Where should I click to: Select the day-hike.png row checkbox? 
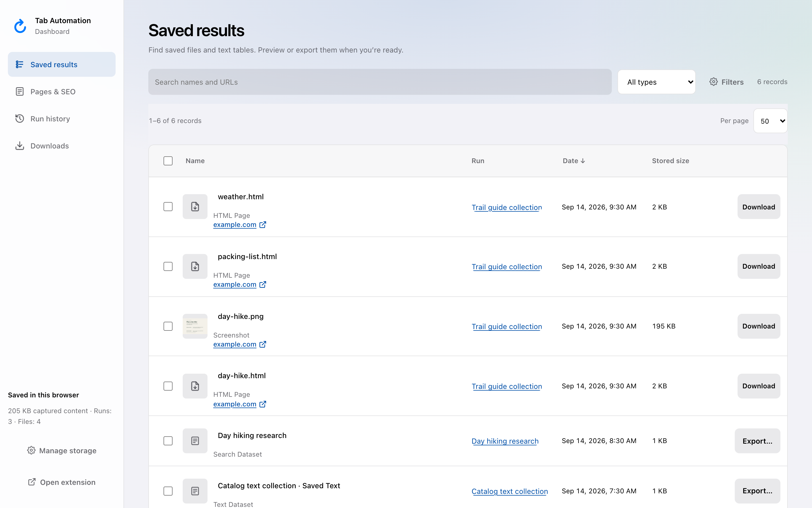tap(168, 326)
